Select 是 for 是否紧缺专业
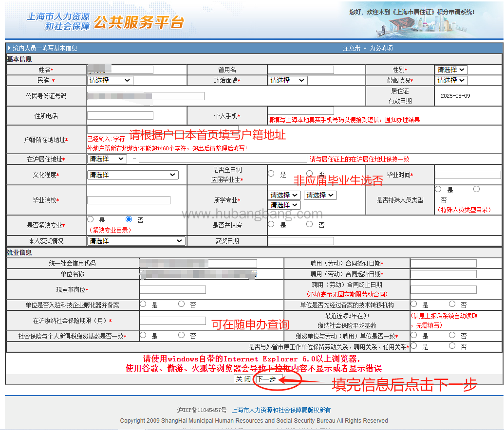The width and height of the screenshot is (504, 430). pos(90,220)
